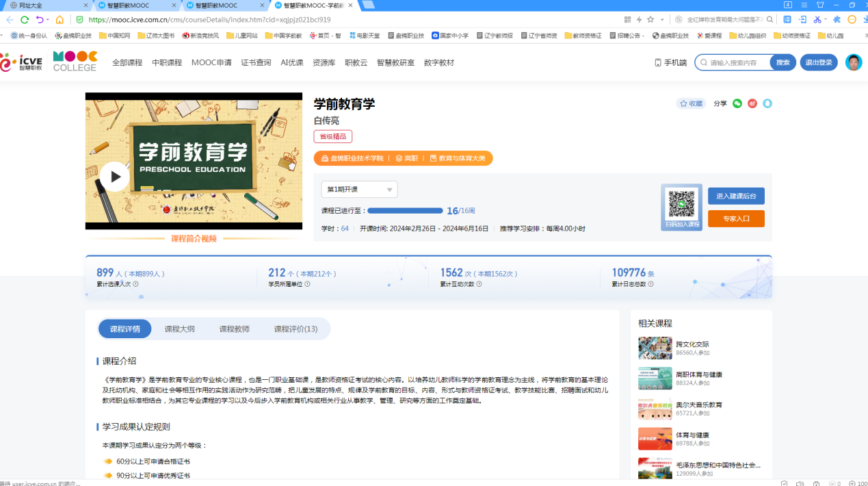This screenshot has height=486, width=868.
Task: Click the orange 专家入口 button
Action: [736, 219]
